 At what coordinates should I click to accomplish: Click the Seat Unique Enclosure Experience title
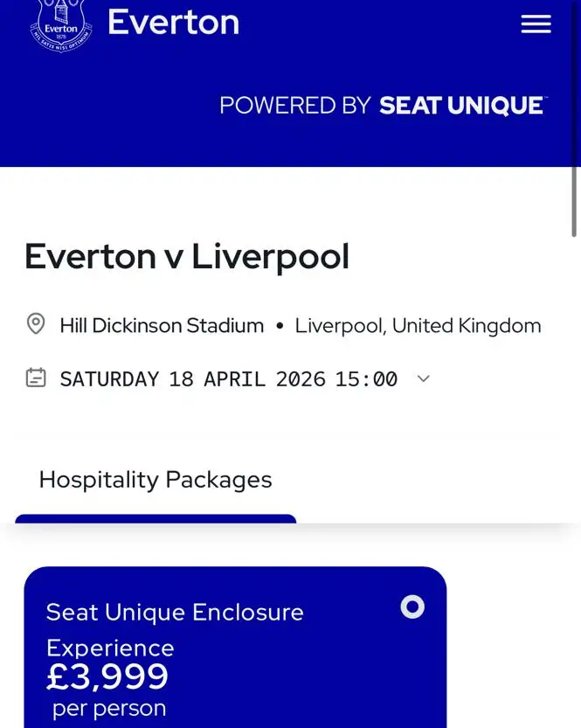pos(175,628)
